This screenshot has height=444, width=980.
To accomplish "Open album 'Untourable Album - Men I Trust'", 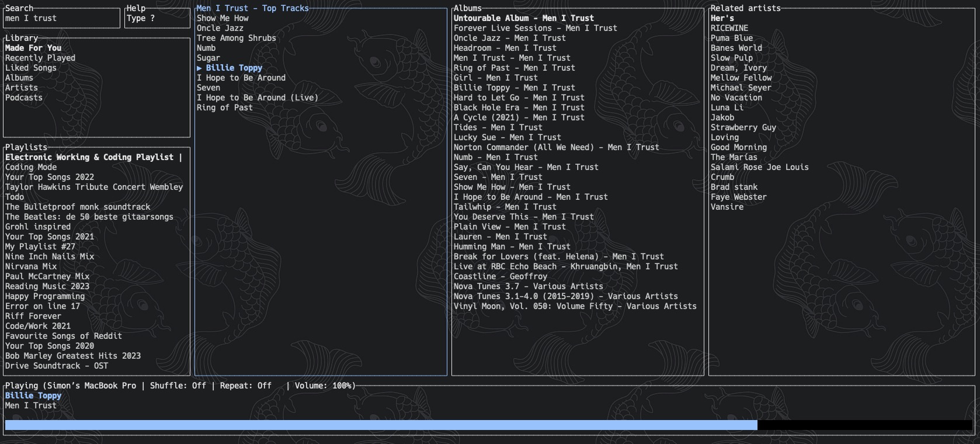I will pos(524,18).
